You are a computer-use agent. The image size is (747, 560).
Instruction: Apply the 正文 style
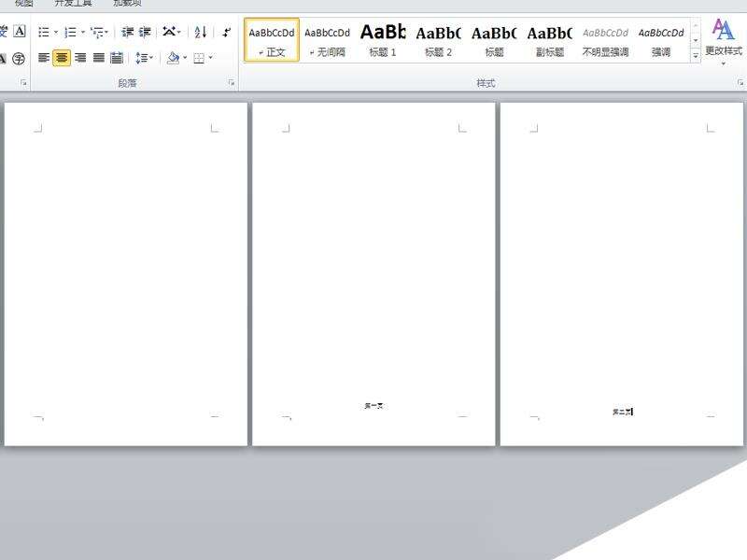pos(272,40)
